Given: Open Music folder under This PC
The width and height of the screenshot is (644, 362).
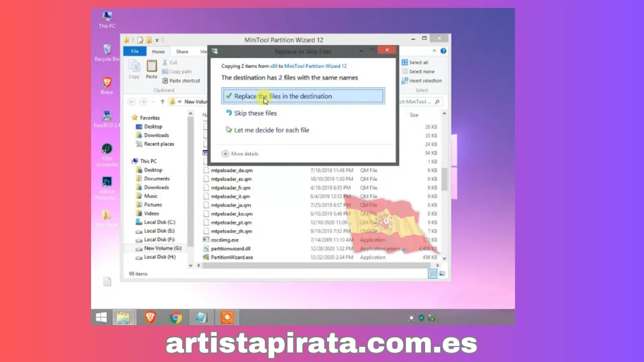Looking at the screenshot, I should (x=147, y=196).
